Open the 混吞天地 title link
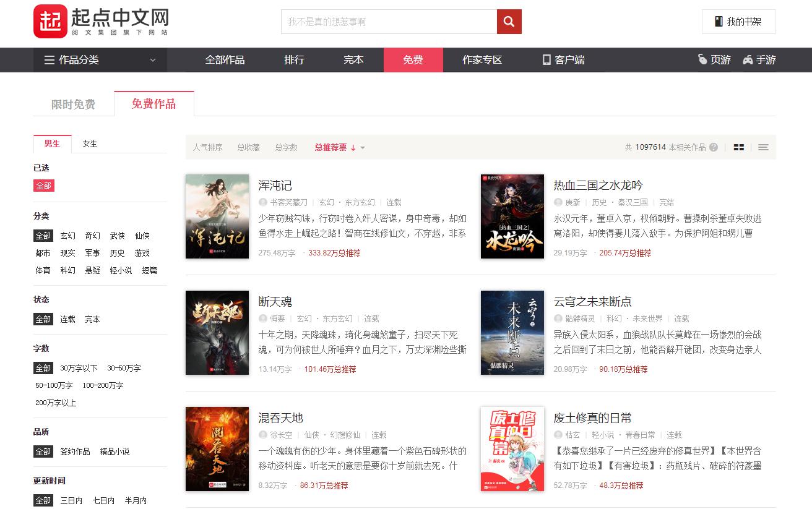812x509 pixels. 281,418
